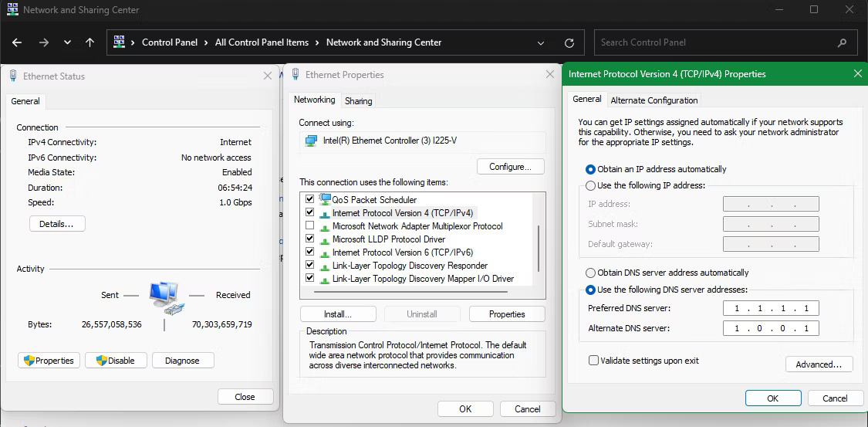Image resolution: width=868 pixels, height=427 pixels.
Task: Click the Control Panel icon in address bar
Action: point(119,42)
